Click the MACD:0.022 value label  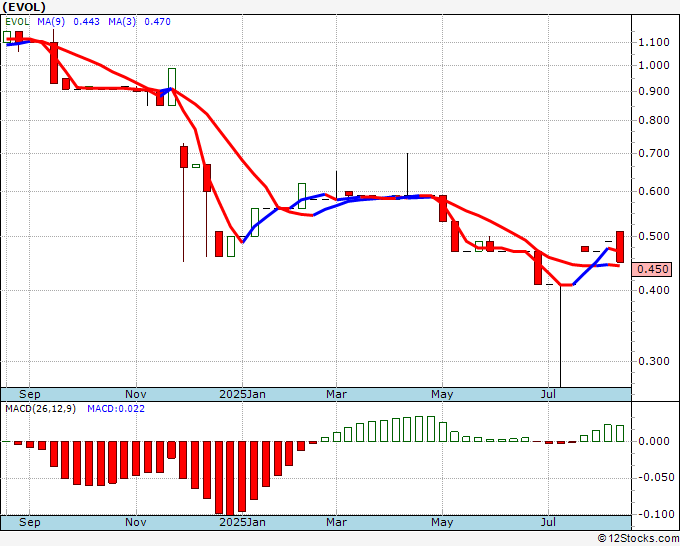click(x=116, y=409)
